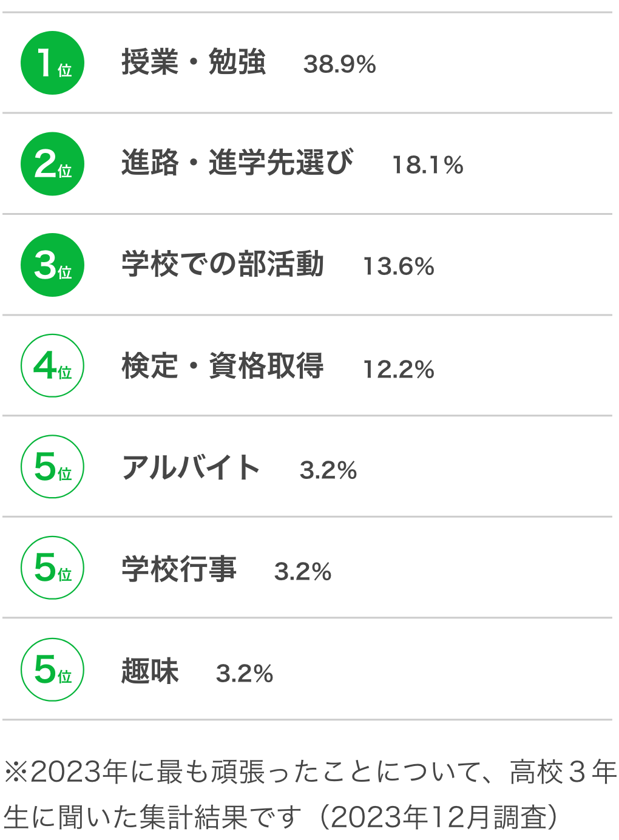Viewport: 619px width, 840px height.
Task: Click the green 3位 rank badge
Action: [52, 265]
